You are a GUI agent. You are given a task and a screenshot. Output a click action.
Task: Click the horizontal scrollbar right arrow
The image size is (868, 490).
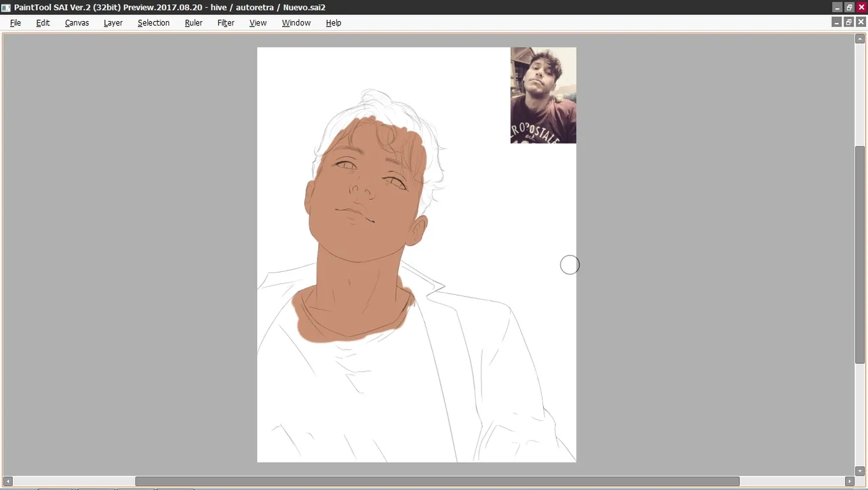click(x=848, y=481)
